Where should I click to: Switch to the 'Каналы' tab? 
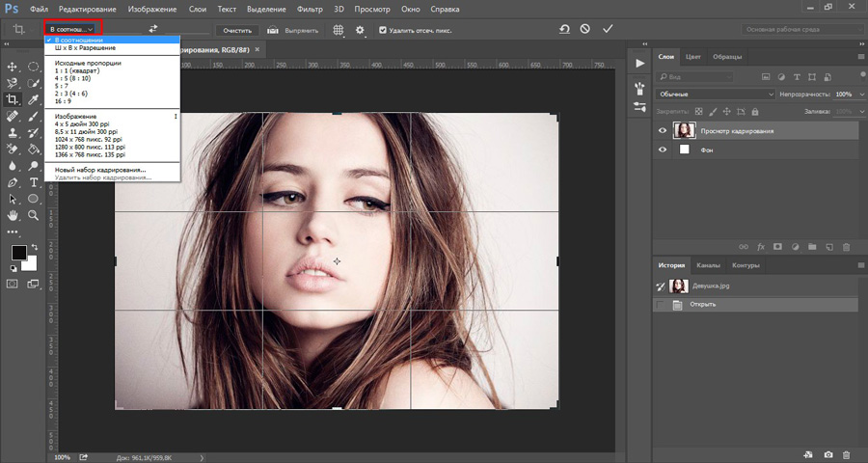[x=708, y=265]
